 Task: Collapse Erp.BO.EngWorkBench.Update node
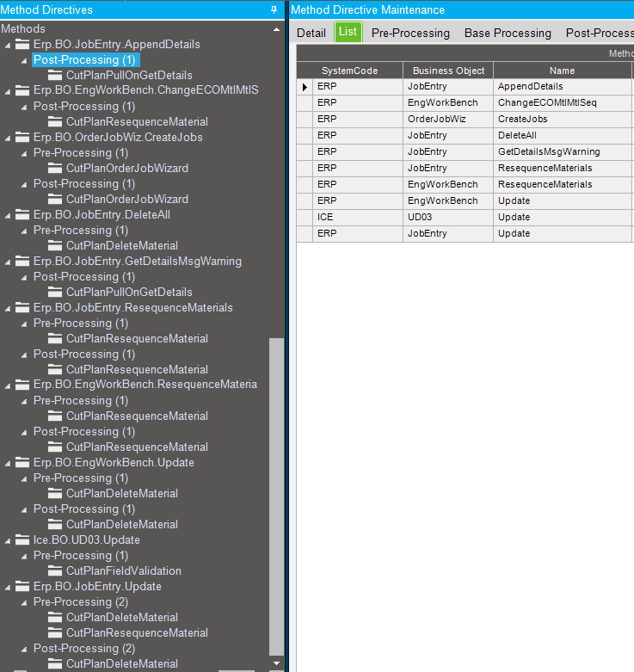8,463
